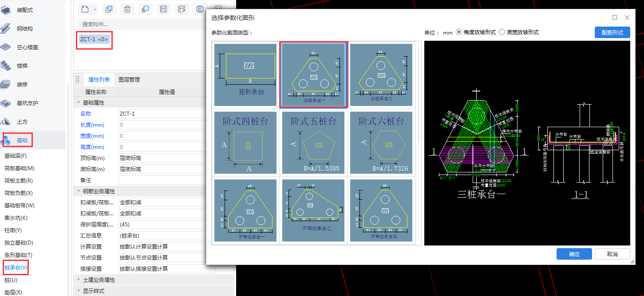Click the 确定 button
The image size is (644, 296).
[x=574, y=254]
